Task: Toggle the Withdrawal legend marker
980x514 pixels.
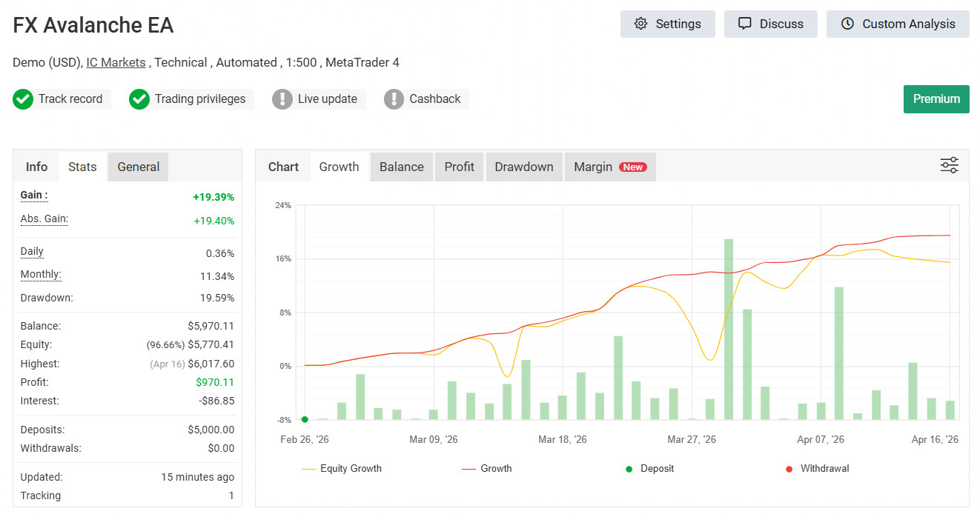Action: [x=817, y=468]
